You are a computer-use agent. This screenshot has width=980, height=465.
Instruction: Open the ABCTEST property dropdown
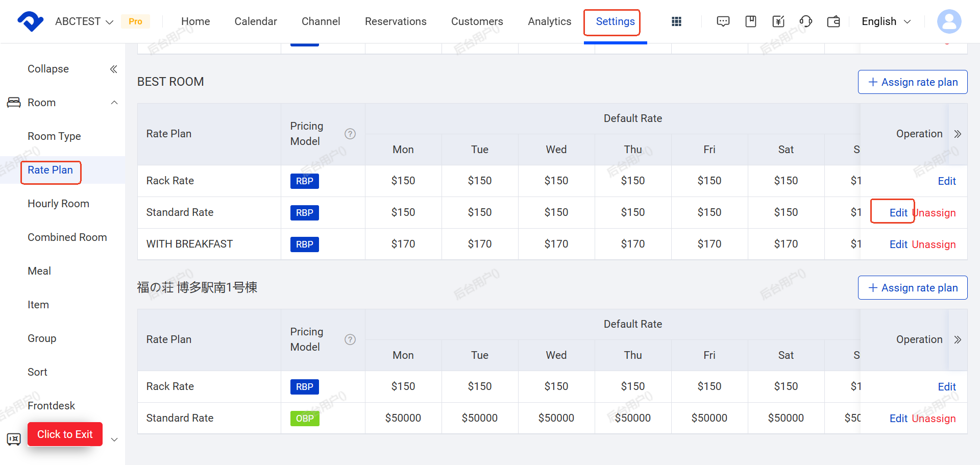point(84,21)
